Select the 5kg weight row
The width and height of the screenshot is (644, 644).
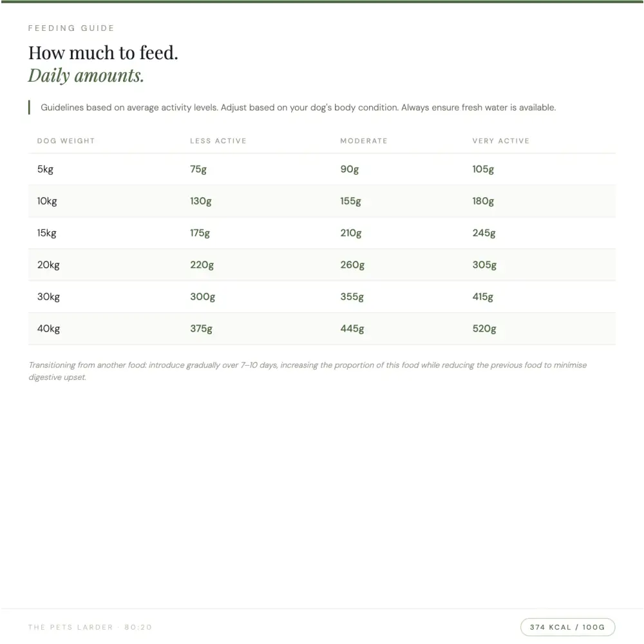pyautogui.click(x=321, y=169)
